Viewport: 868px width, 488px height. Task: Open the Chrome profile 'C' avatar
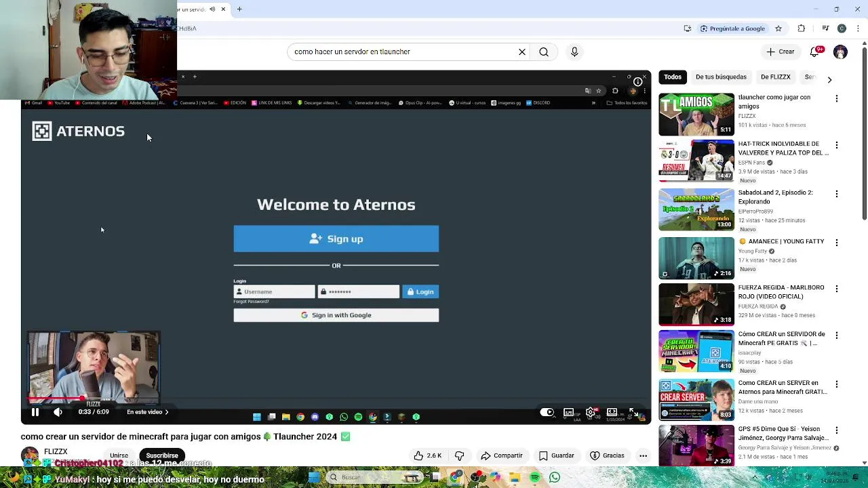(x=842, y=28)
